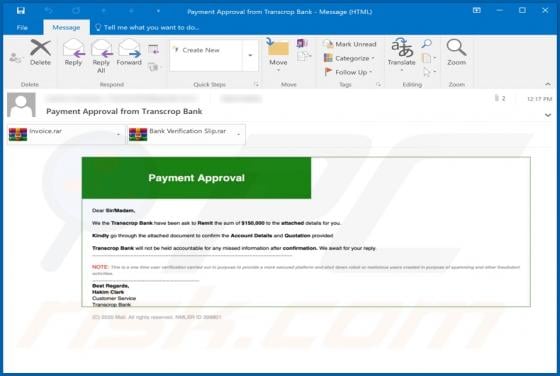Click the Meeting reply icon
The image size is (560, 376).
[x=154, y=49]
